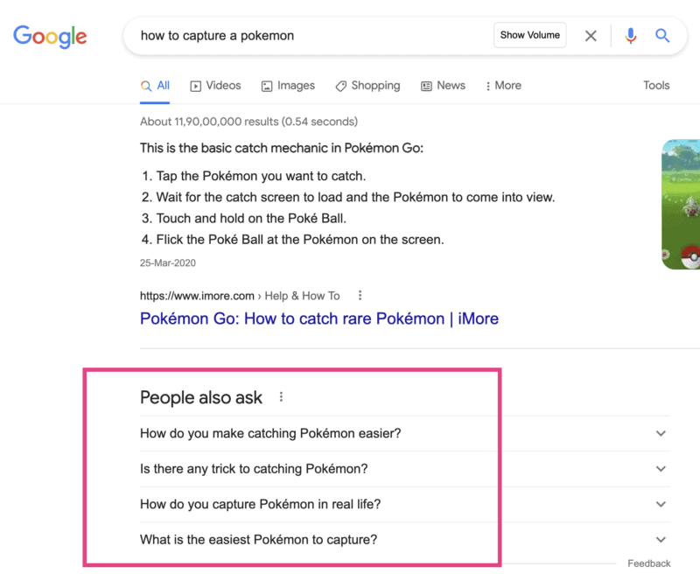The width and height of the screenshot is (700, 588).
Task: Click the Pokémon Go snippet thumbnail image
Action: click(x=681, y=205)
